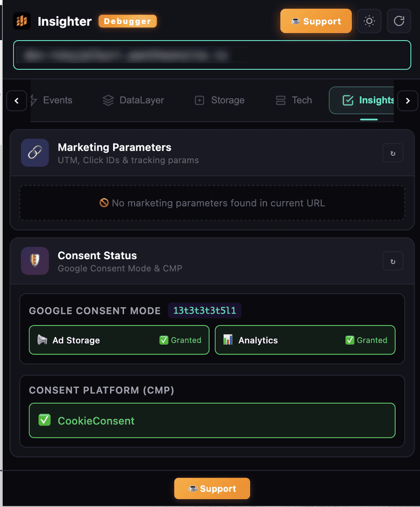
Task: Click the blurred URL input field
Action: pyautogui.click(x=212, y=55)
